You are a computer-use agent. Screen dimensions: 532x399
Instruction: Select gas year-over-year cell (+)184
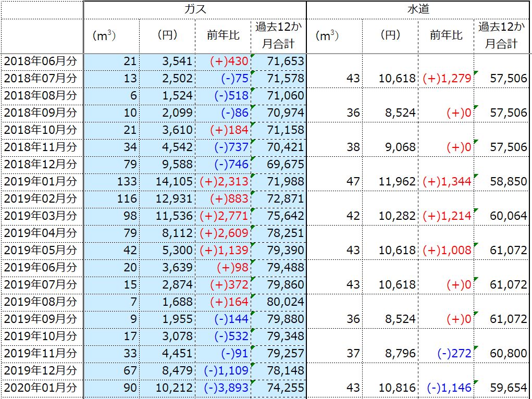tap(223, 131)
